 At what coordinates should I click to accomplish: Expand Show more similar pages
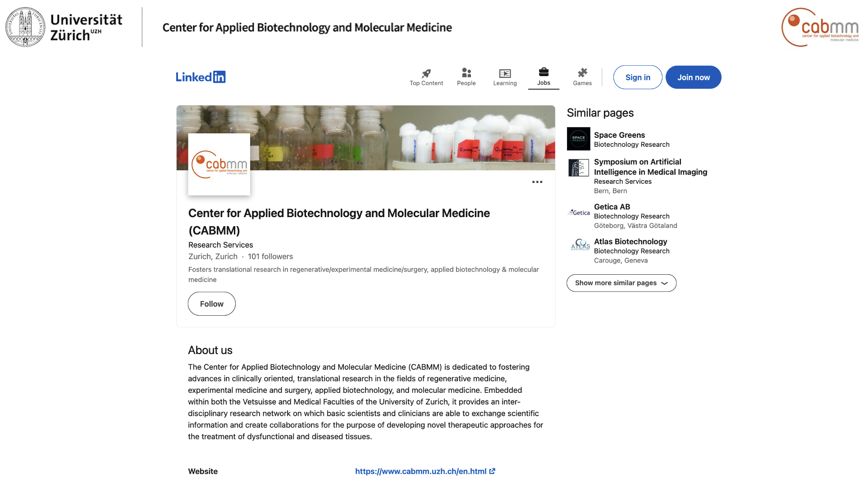[x=621, y=283]
